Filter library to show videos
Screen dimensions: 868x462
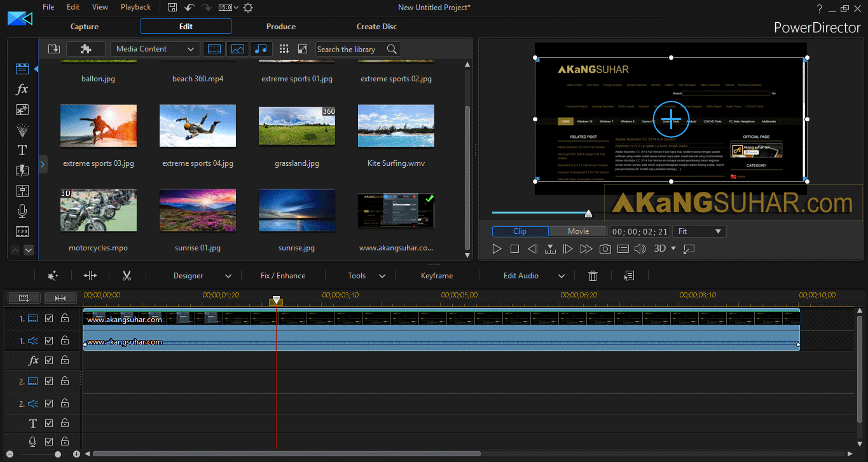click(214, 49)
